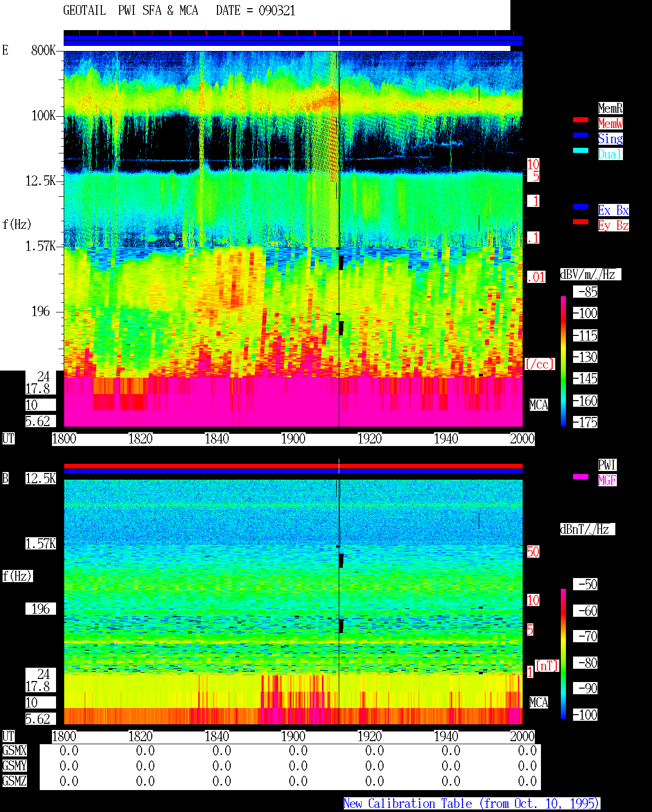Click the red MemW legend swatch
Screen dimensions: 652x812
tap(581, 120)
